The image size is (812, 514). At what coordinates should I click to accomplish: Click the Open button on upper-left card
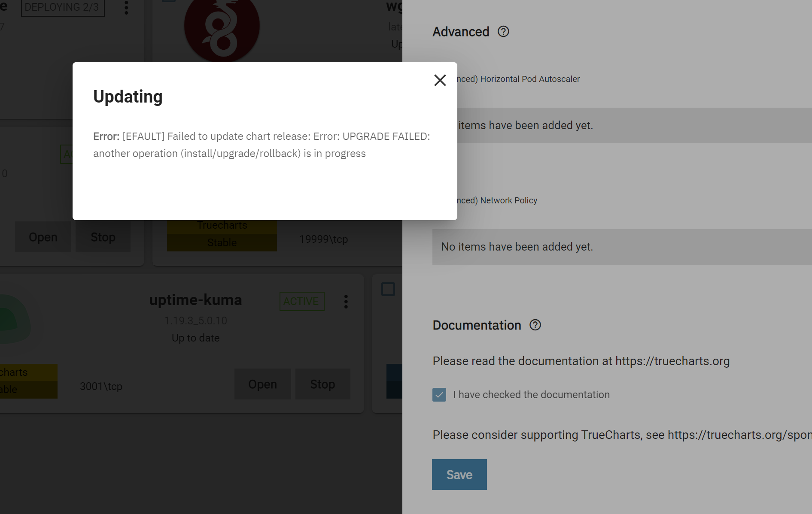(43, 237)
